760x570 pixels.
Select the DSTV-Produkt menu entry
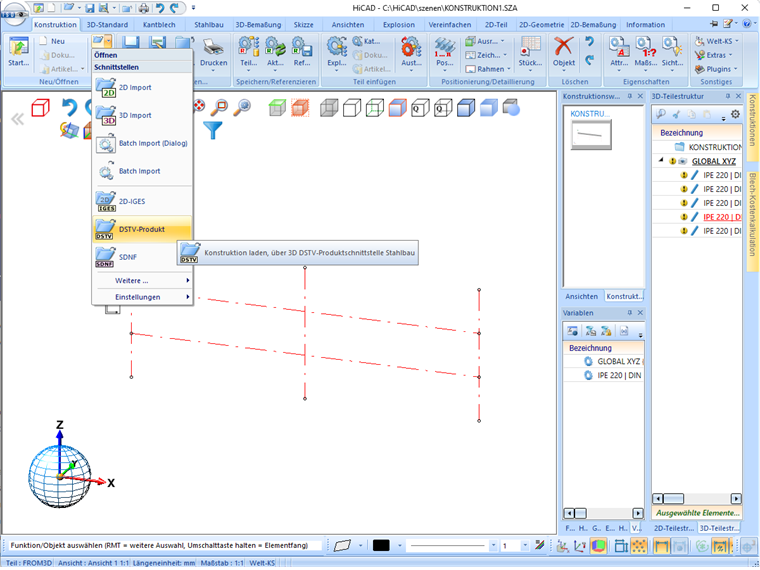pos(142,229)
